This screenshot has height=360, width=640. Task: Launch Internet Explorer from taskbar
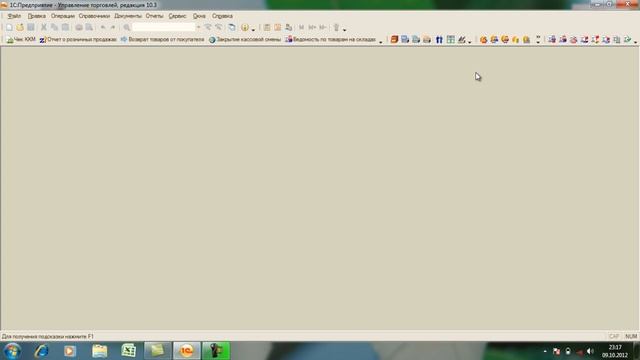(41, 351)
